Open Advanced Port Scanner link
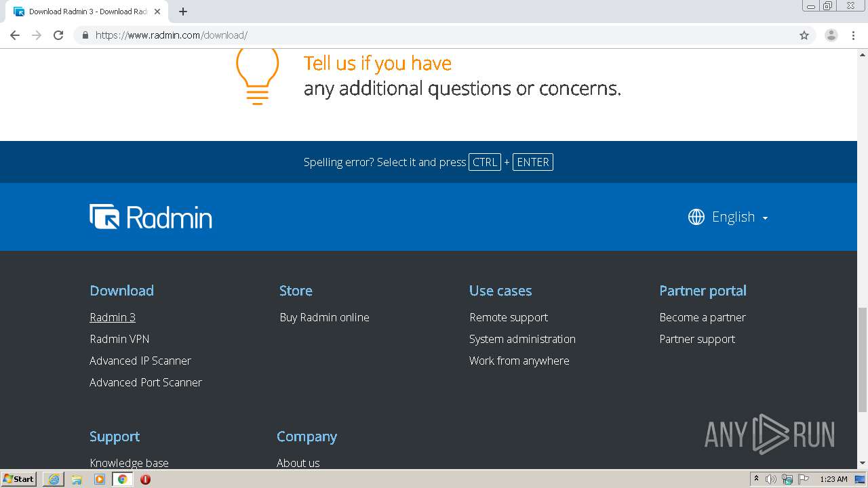868x488 pixels. click(x=146, y=382)
